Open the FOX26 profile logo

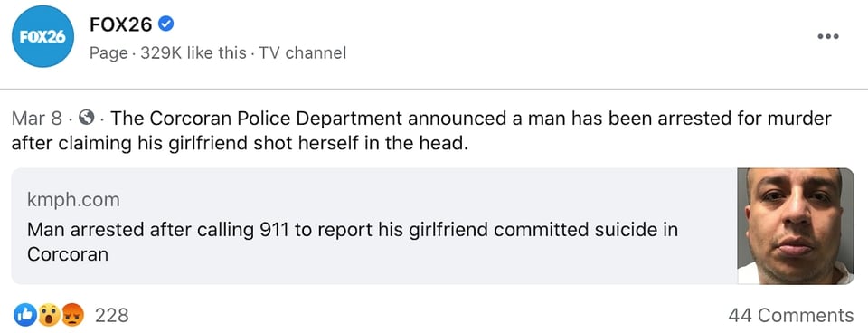pyautogui.click(x=42, y=36)
